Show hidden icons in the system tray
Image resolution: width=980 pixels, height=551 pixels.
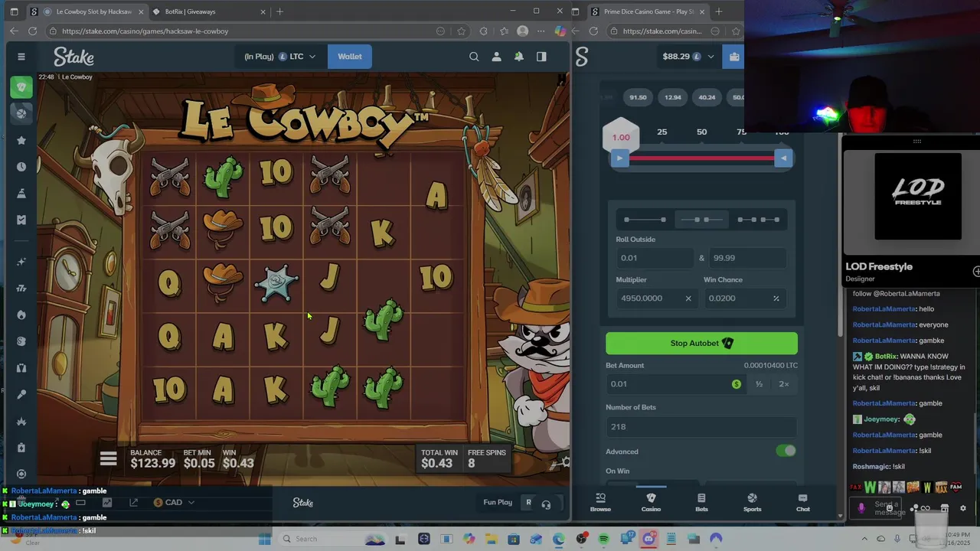point(864,539)
